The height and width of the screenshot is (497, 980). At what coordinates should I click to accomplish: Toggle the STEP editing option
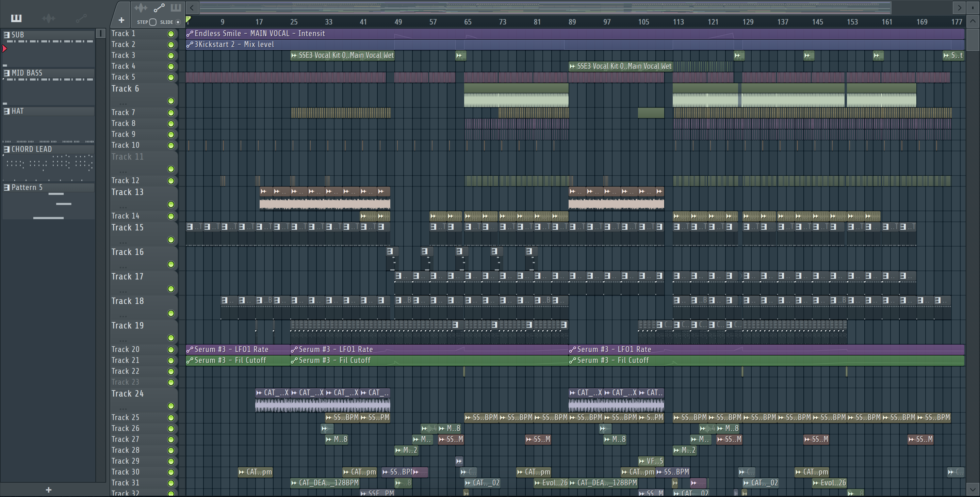pos(153,22)
